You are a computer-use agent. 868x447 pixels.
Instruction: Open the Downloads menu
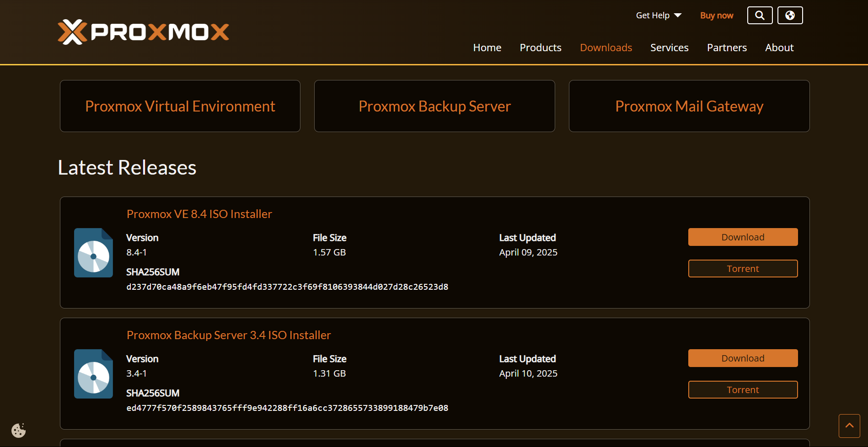[x=606, y=48]
